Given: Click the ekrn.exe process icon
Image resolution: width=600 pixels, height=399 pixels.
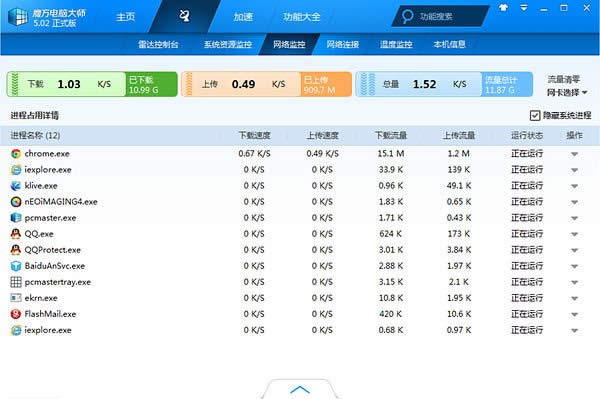Looking at the screenshot, I should 16,298.
